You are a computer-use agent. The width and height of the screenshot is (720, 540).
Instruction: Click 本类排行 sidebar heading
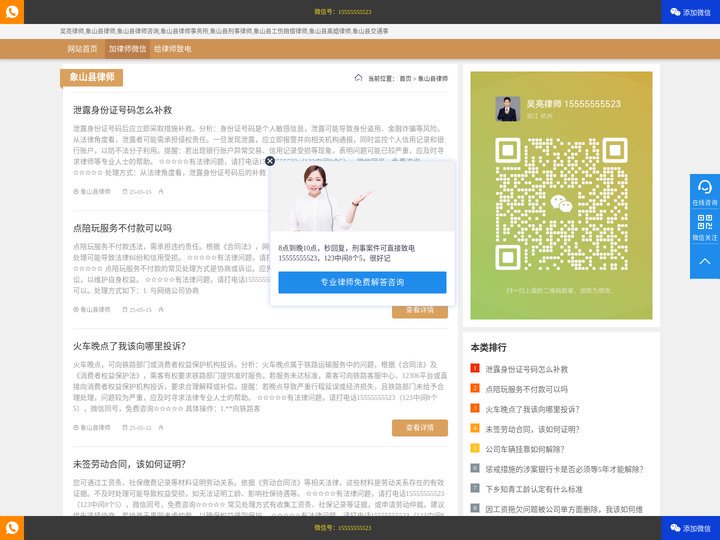(489, 348)
